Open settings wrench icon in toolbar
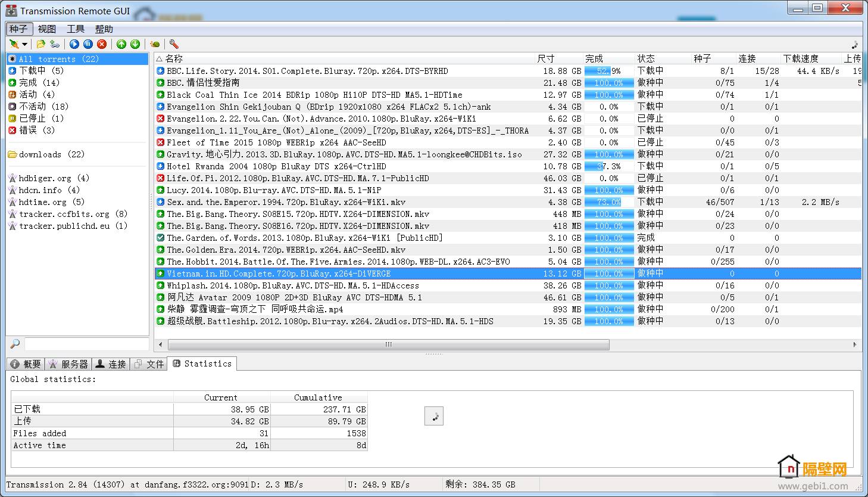 pyautogui.click(x=174, y=44)
